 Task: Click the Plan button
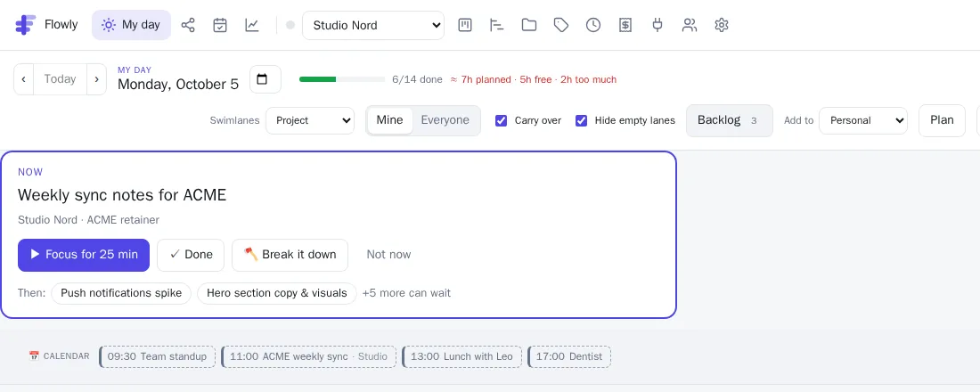(942, 120)
